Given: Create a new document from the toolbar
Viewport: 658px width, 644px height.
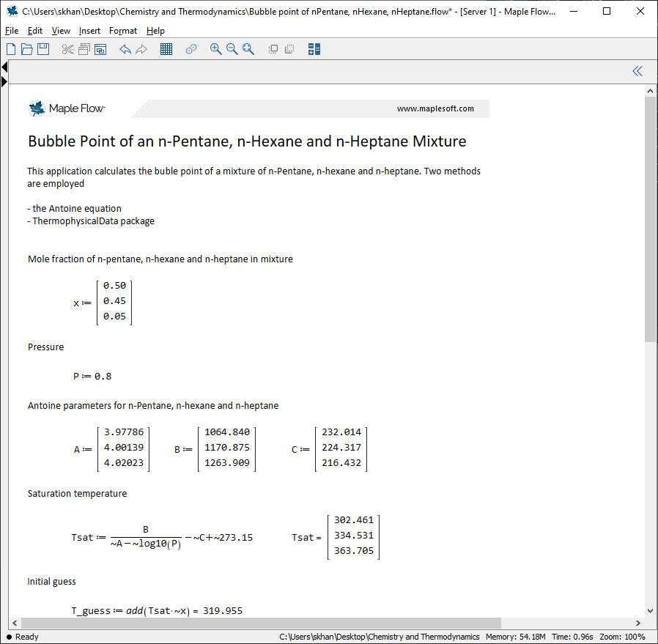Looking at the screenshot, I should 11,49.
